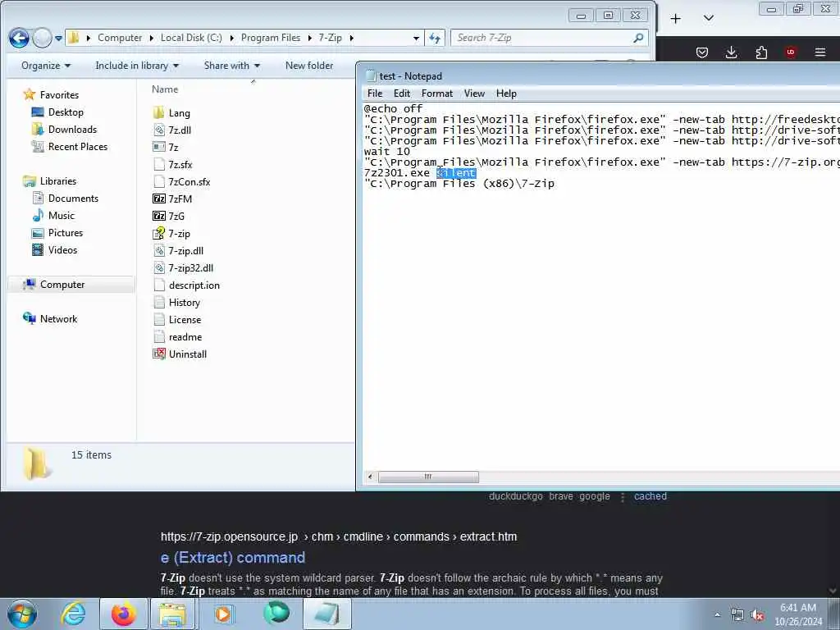This screenshot has width=840, height=630.
Task: Open Firefox Pocket save icon
Action: click(702, 52)
